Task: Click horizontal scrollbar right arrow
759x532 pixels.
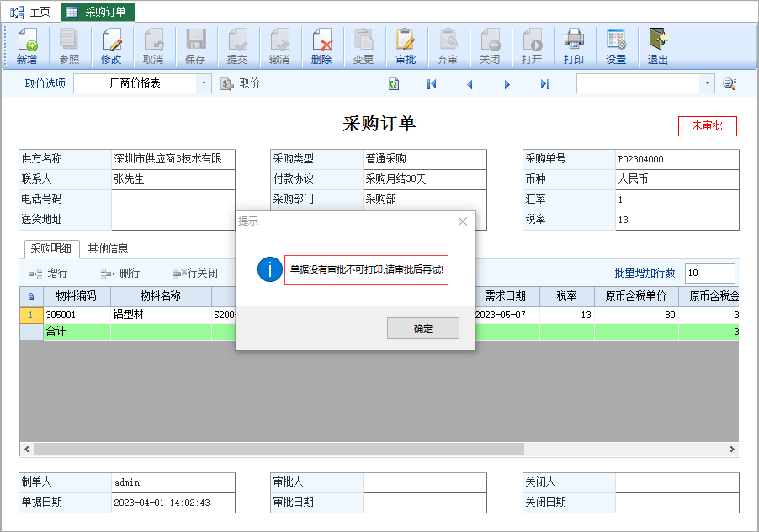Action: [x=732, y=450]
